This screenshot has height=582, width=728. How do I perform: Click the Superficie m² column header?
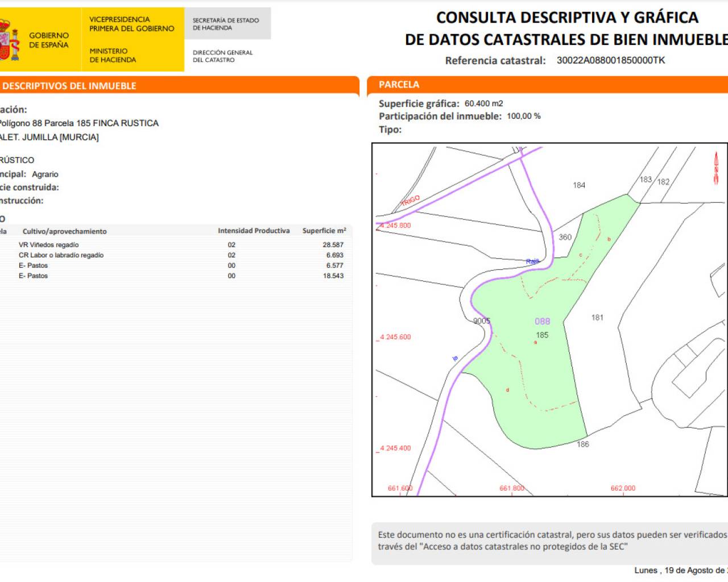(324, 231)
